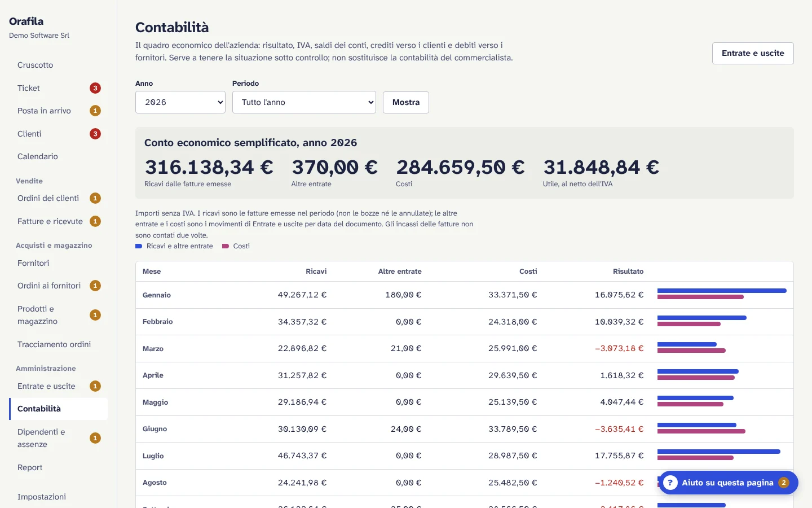The height and width of the screenshot is (508, 812).
Task: Click the Giugno purple costs bar
Action: point(701,431)
